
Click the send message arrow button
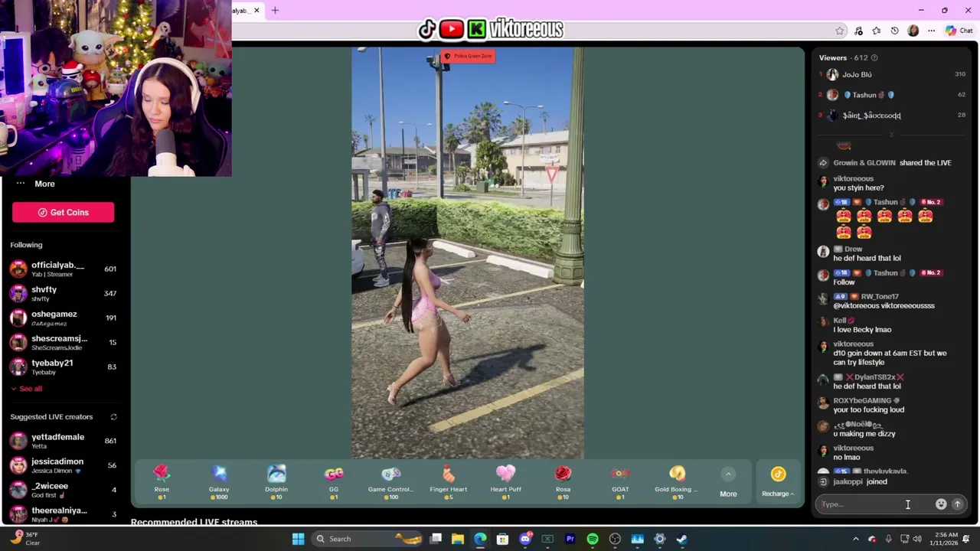pyautogui.click(x=957, y=504)
